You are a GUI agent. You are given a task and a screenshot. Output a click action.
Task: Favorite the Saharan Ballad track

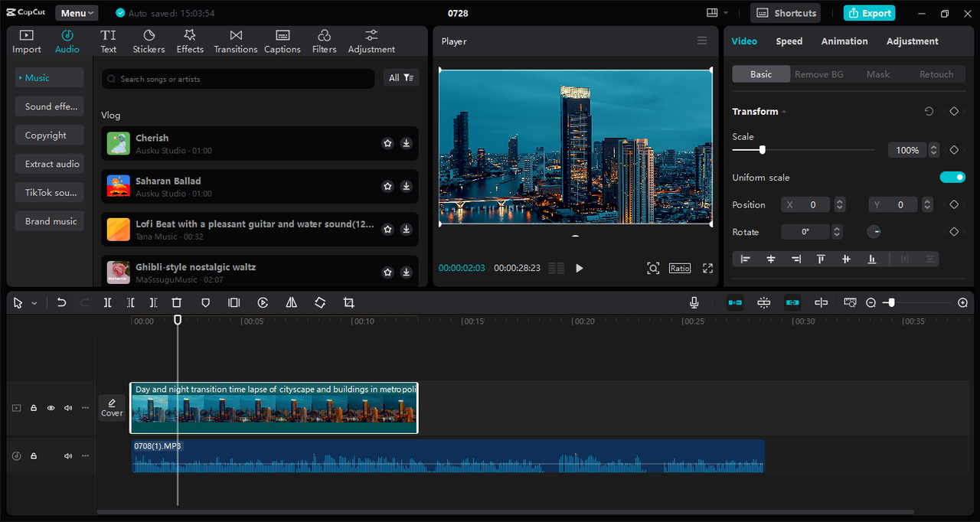(x=387, y=186)
